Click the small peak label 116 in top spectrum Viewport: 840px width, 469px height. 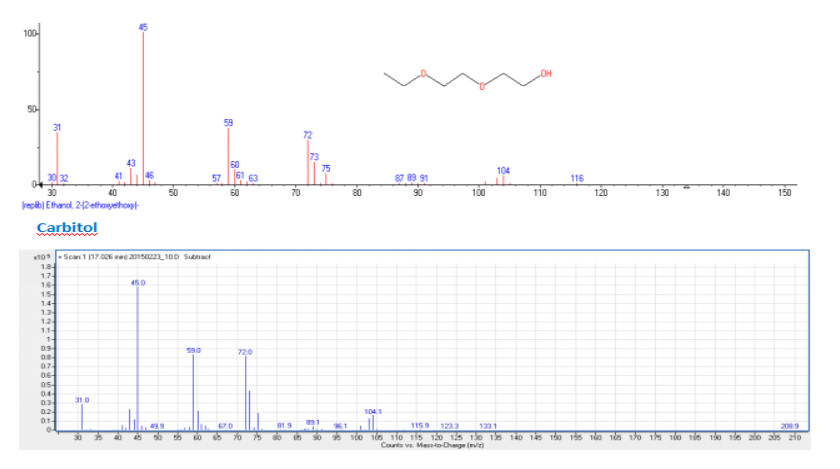[577, 178]
